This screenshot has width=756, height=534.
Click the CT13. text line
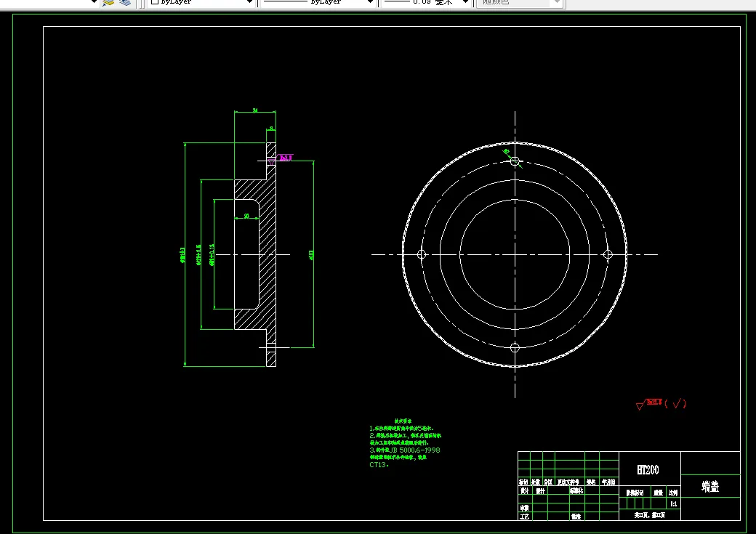click(379, 465)
